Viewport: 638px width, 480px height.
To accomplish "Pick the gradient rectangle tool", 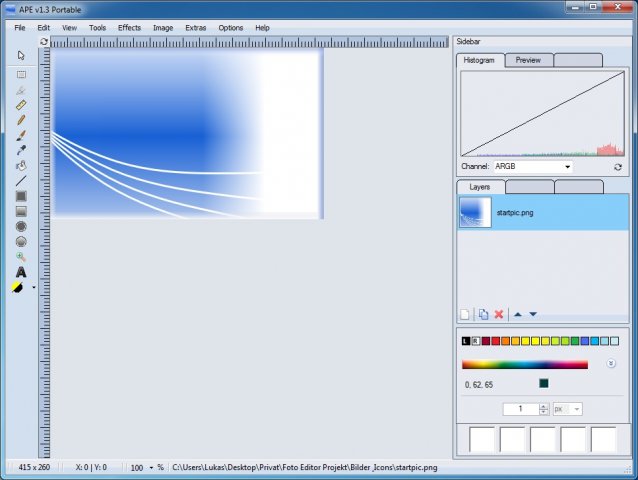I will pos(21,211).
